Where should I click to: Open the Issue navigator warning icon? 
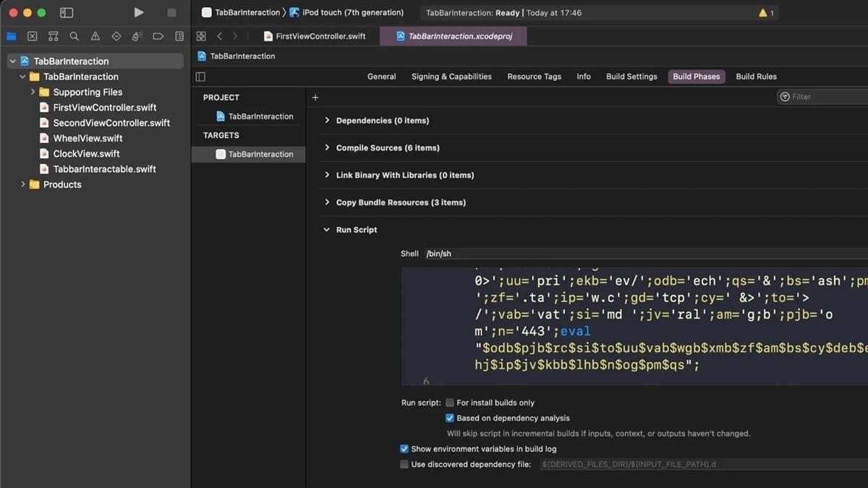[x=95, y=36]
